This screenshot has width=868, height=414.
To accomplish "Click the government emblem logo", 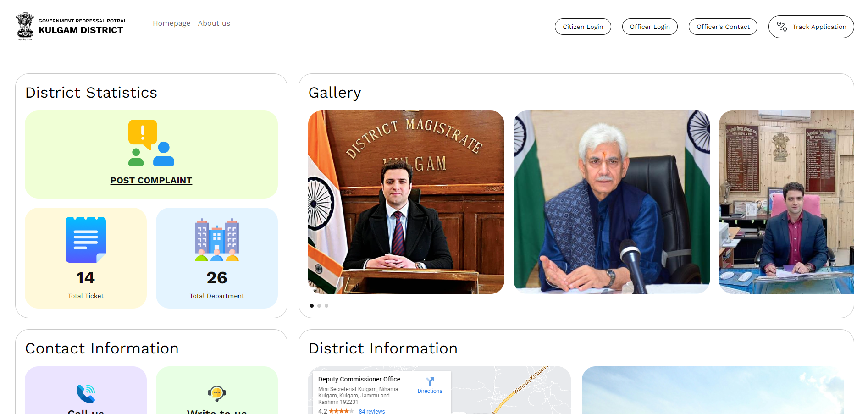I will (x=25, y=27).
